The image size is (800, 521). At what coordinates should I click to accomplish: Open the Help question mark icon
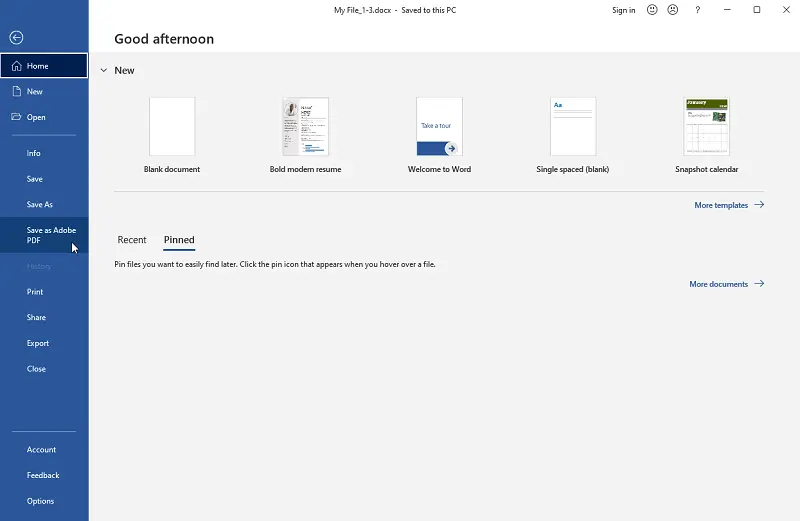click(697, 10)
